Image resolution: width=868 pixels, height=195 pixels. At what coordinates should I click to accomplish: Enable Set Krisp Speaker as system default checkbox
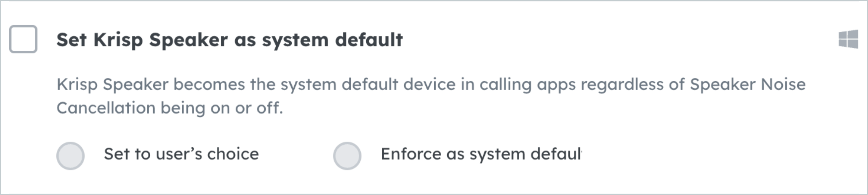tap(23, 39)
